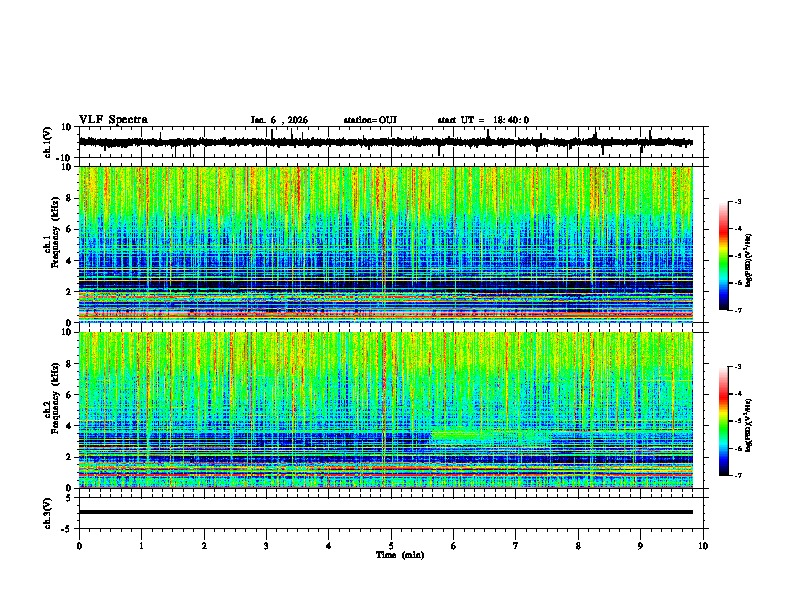Viewport: 792px width, 612px height.
Task: Click the "5" minute tick on time axis
Action: tap(391, 546)
